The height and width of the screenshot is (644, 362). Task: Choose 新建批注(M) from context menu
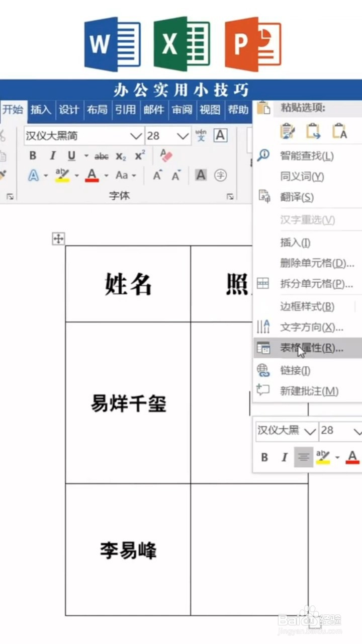307,391
